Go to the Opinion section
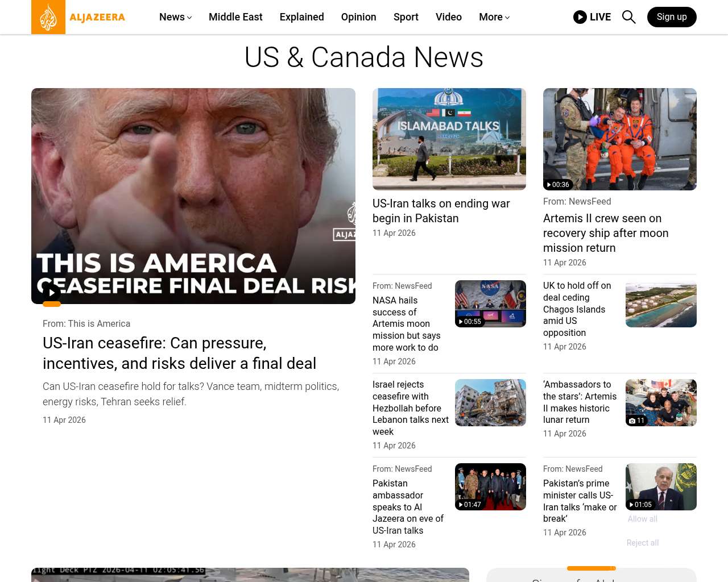The height and width of the screenshot is (582, 728). coord(358,17)
